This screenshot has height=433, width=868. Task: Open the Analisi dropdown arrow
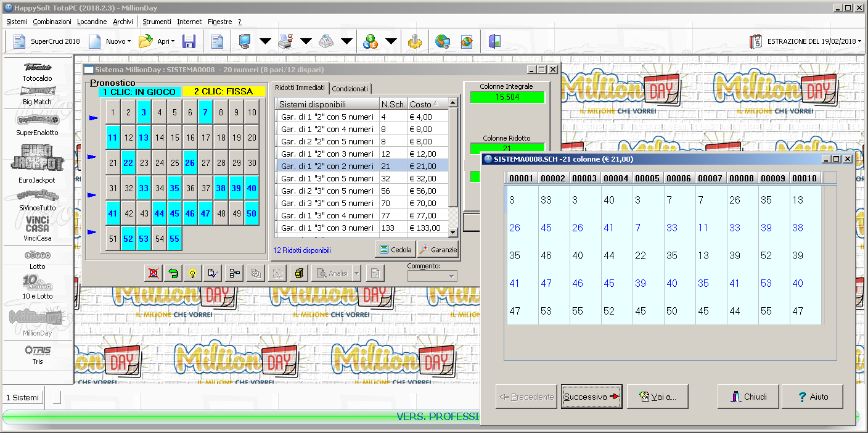356,273
